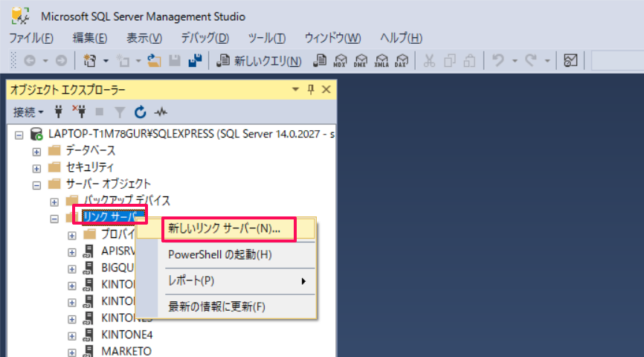Open the 表示(V) menu

(144, 38)
